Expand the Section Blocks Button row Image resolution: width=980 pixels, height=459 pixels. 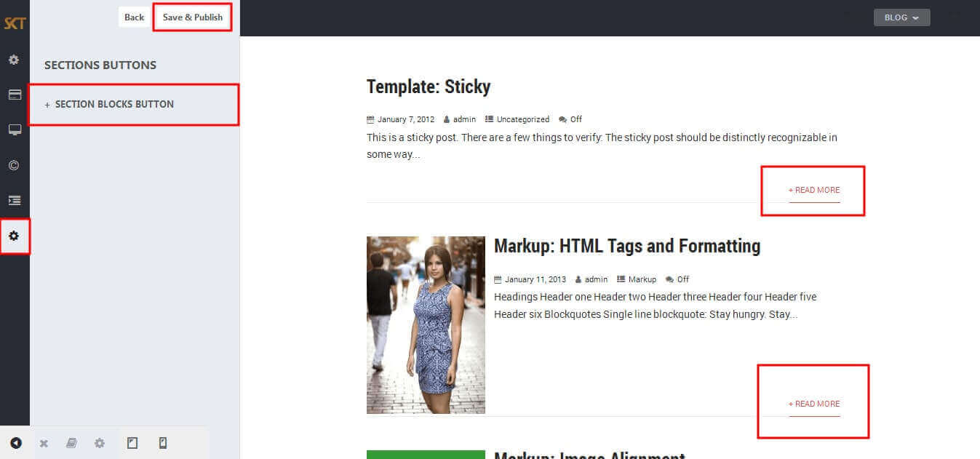click(134, 104)
